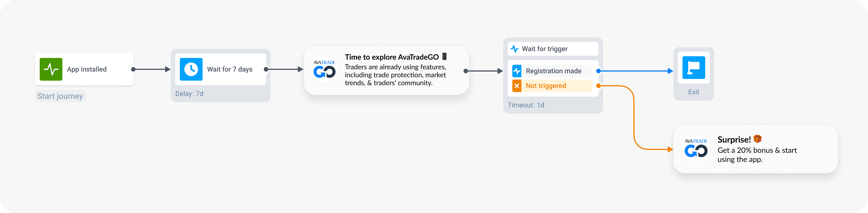Click the Timeout: 1d setting text
Viewport: 868px width, 213px height.
click(x=526, y=105)
